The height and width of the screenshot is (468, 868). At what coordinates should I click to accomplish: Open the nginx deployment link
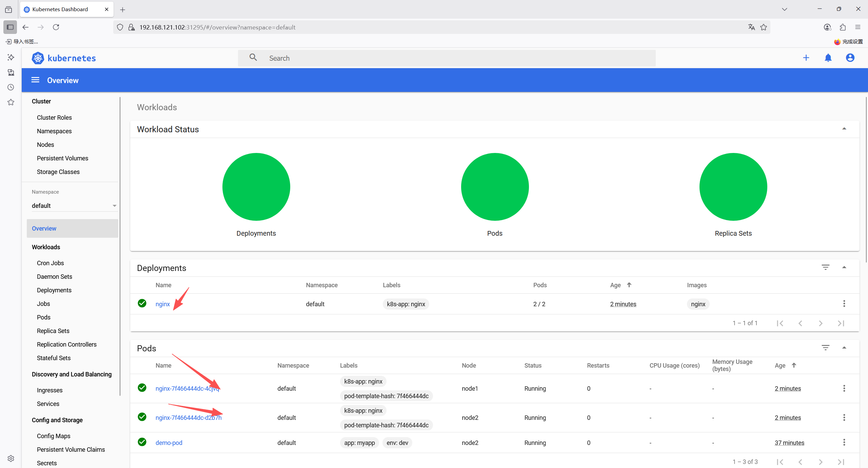(163, 304)
